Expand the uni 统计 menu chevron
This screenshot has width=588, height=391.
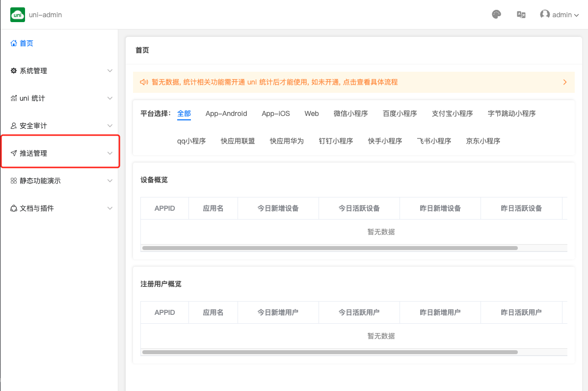(x=110, y=98)
